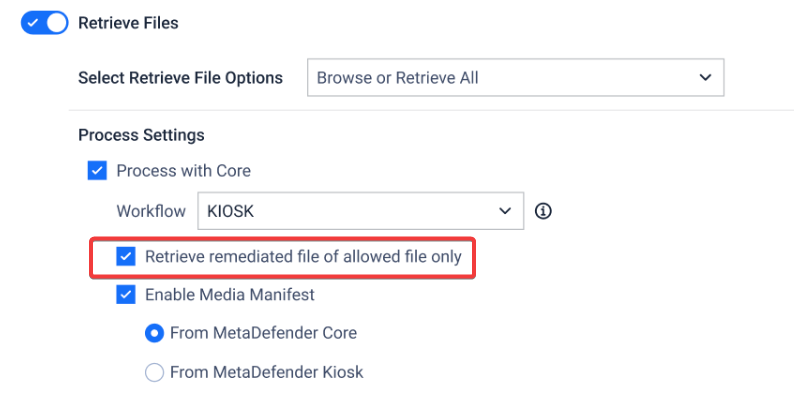Click the Retrieve remediated file label text
Image resolution: width=794 pixels, height=417 pixels.
click(303, 257)
